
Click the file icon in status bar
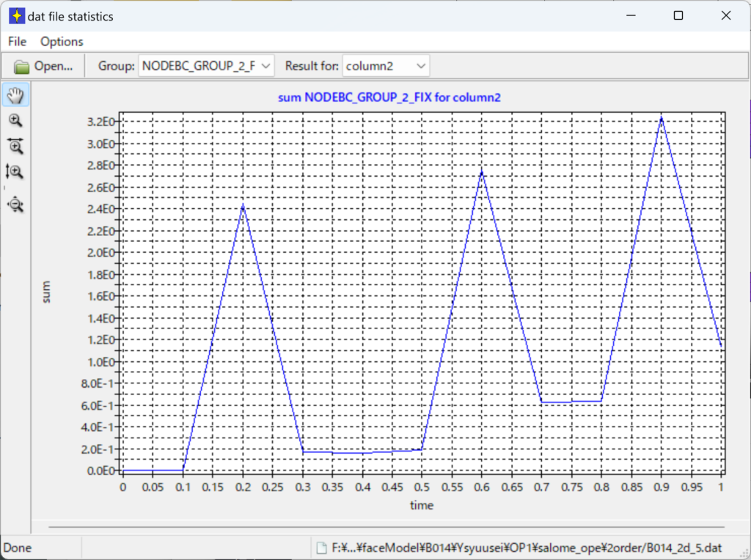click(x=320, y=547)
